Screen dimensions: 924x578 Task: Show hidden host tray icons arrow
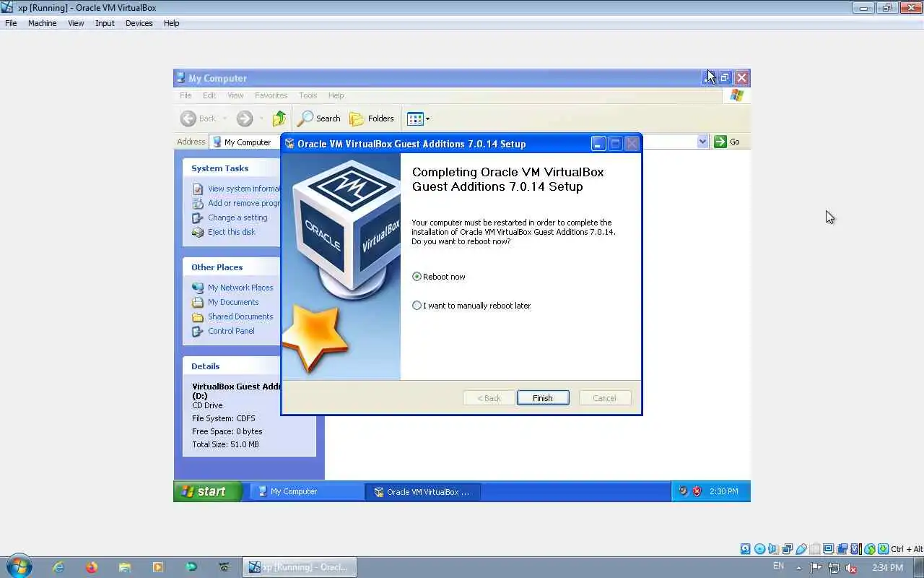798,568
